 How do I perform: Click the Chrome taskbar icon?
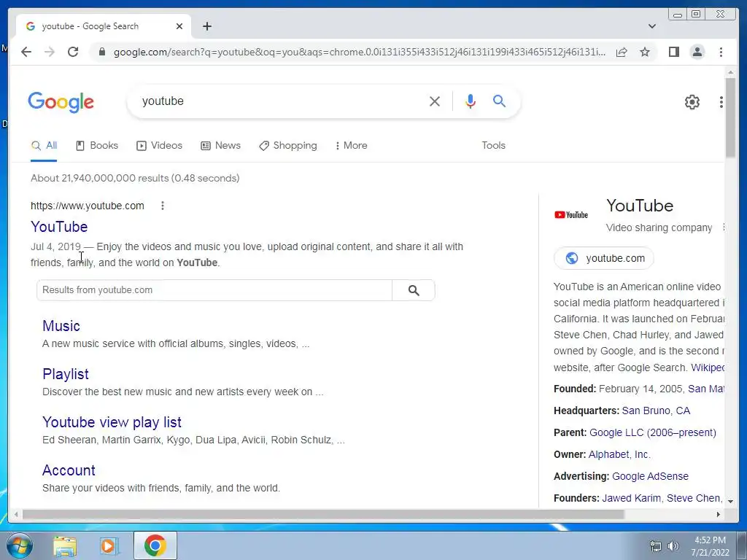point(155,545)
